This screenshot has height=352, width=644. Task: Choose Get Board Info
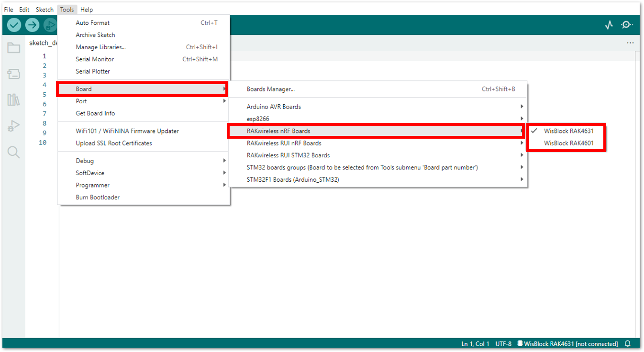143,113
